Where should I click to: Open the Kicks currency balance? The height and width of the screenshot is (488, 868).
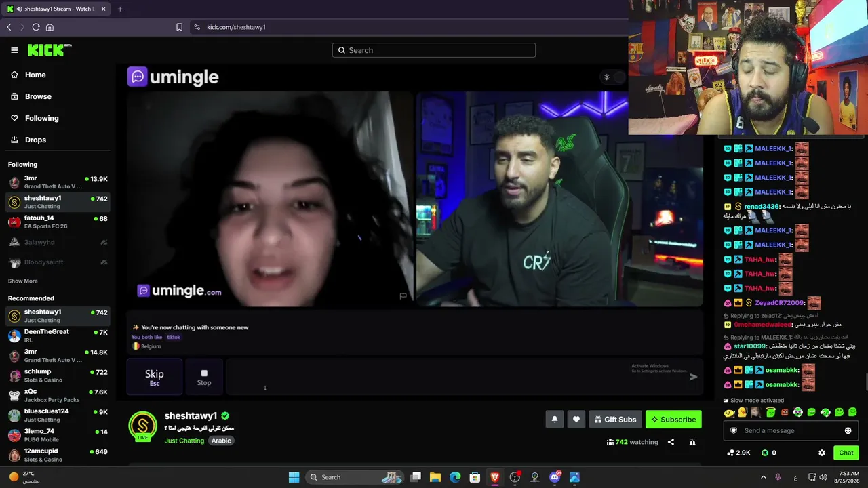(768, 453)
